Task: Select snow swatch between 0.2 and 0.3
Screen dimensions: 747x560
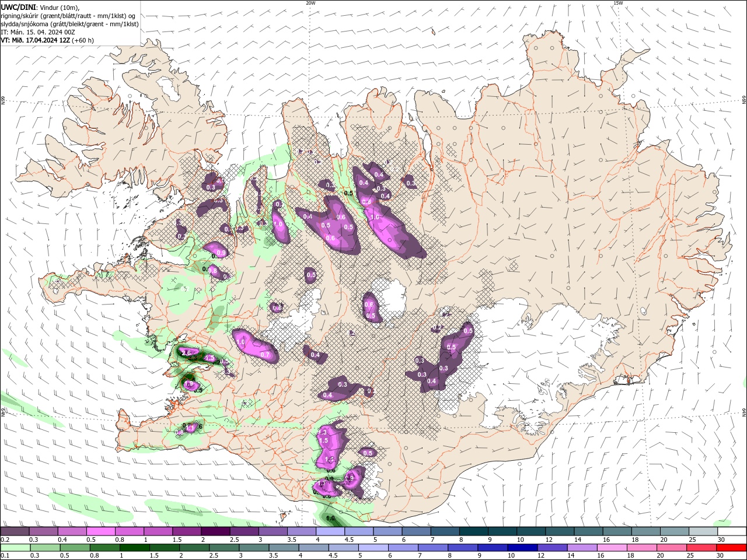Action: (15, 531)
